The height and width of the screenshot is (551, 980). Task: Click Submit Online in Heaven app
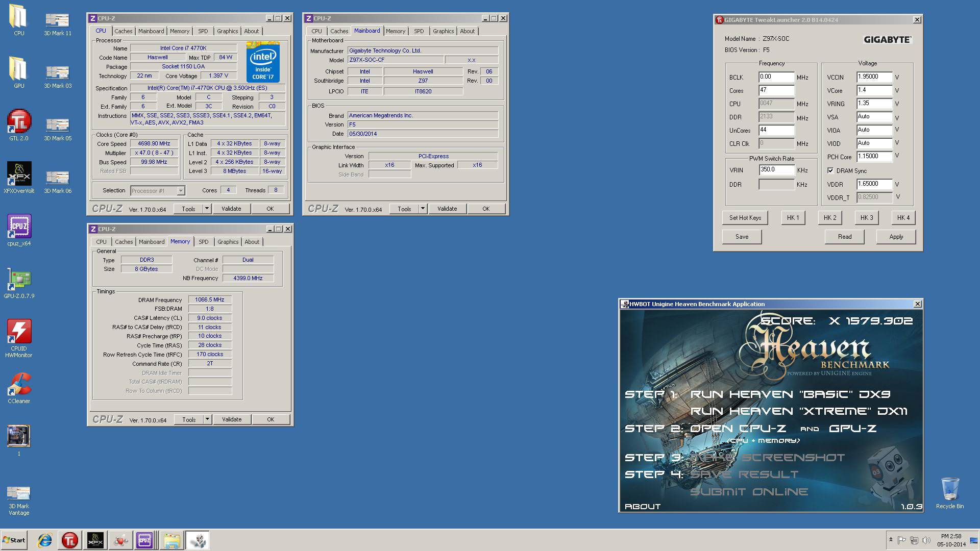coord(749,492)
